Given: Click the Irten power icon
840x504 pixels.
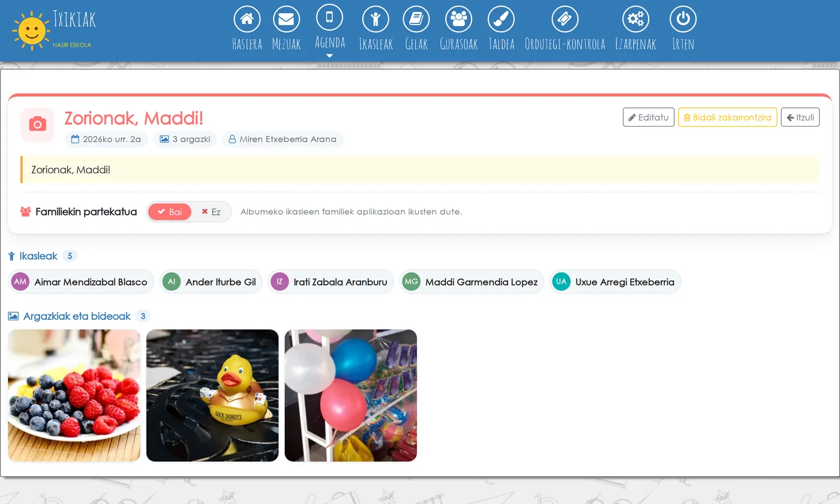Looking at the screenshot, I should pyautogui.click(x=683, y=19).
